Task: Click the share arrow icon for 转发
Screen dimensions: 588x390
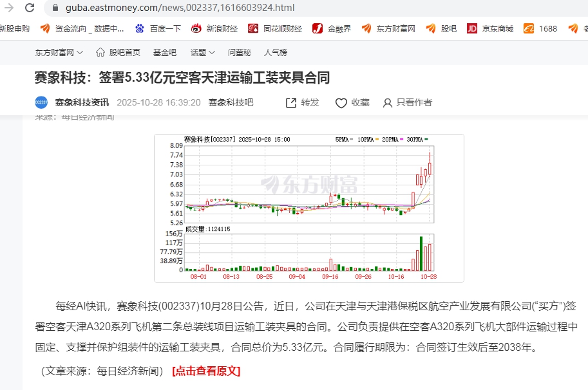Action: pos(291,103)
